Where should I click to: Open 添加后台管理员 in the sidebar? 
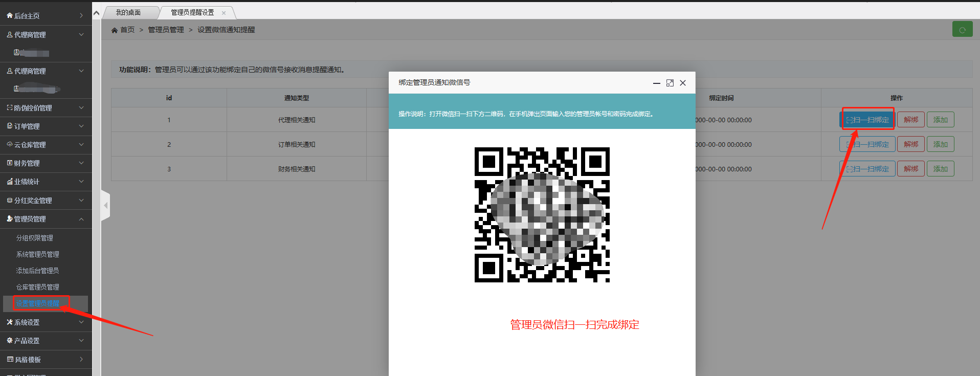(x=38, y=271)
